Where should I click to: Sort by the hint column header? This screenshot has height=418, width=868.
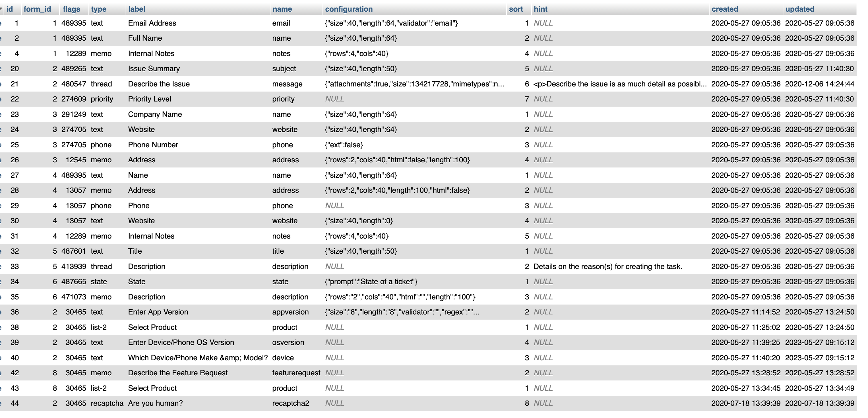(540, 9)
